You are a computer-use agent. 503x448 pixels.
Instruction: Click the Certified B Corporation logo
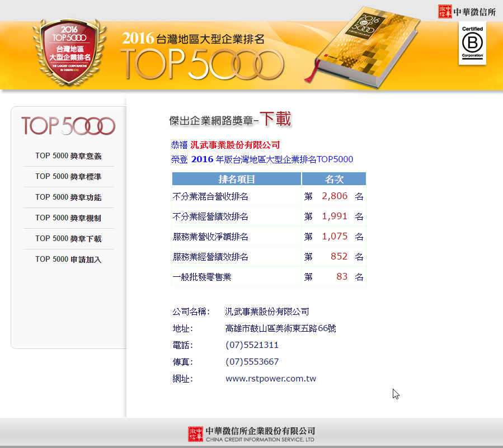472,43
